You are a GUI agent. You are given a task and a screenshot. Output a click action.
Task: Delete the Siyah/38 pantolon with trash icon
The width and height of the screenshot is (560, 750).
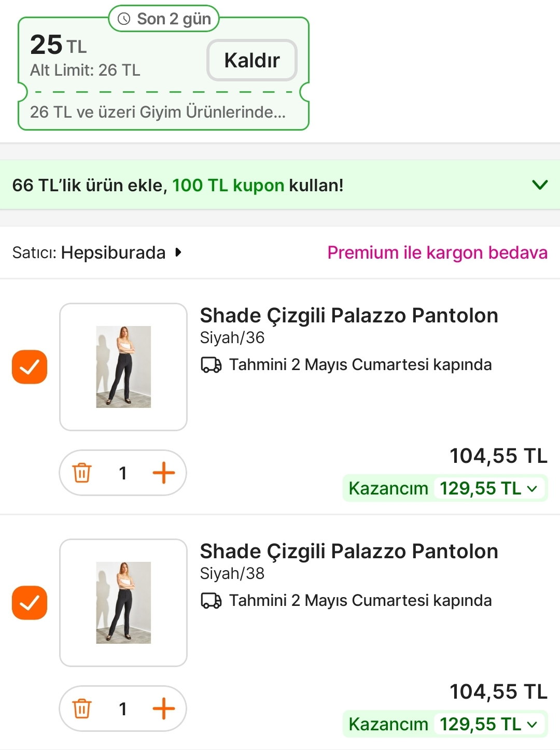82,709
